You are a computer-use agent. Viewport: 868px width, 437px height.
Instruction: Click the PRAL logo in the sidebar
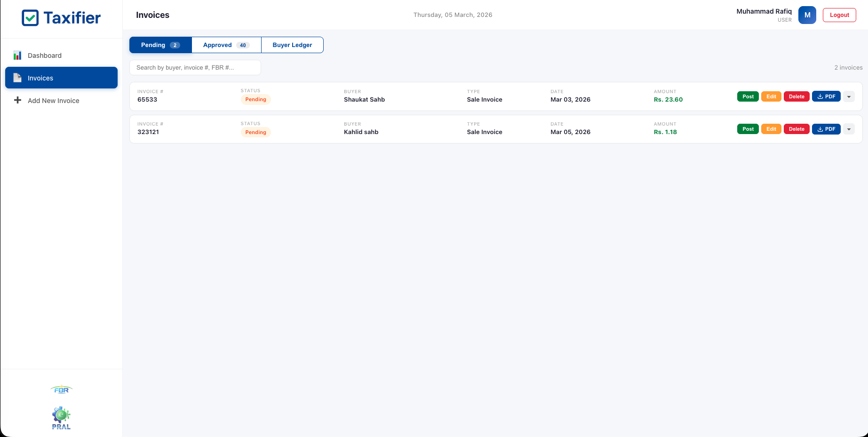point(61,417)
